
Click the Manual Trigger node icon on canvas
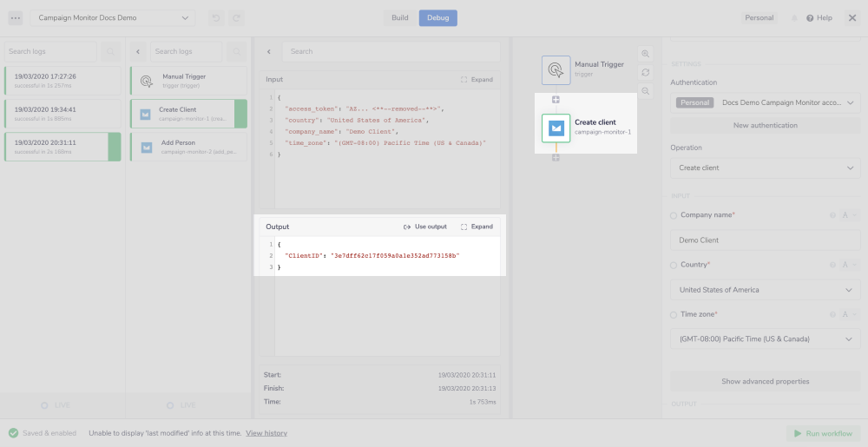pos(556,69)
